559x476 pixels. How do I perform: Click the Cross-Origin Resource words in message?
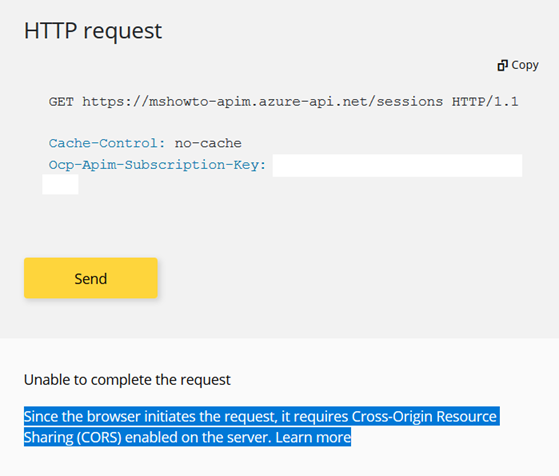pyautogui.click(x=424, y=416)
